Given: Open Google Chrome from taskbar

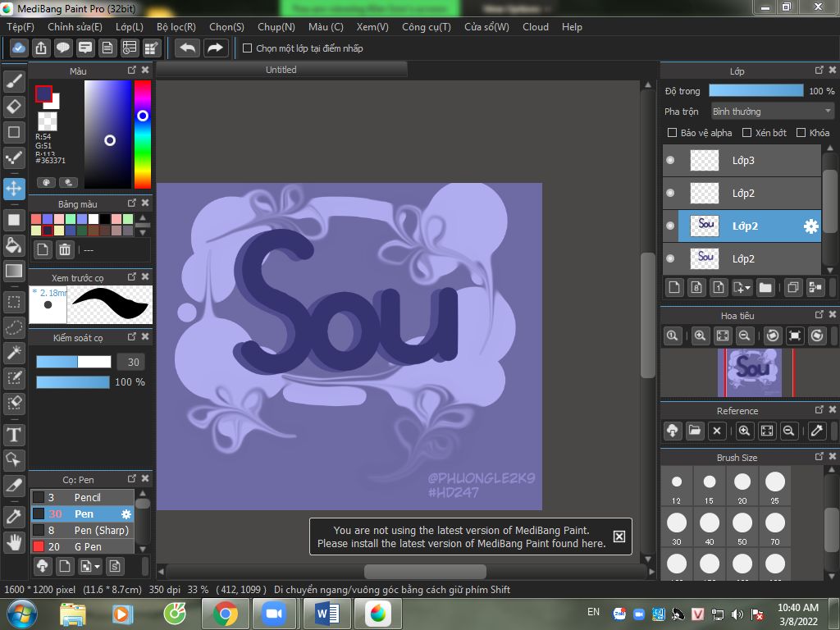Looking at the screenshot, I should tap(226, 614).
